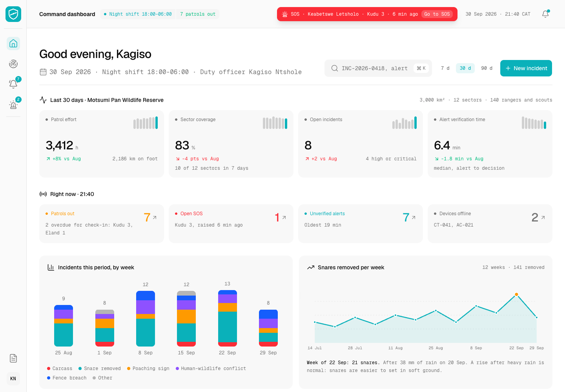This screenshot has height=392, width=565.
Task: Click the shield app logo
Action: (x=13, y=14)
